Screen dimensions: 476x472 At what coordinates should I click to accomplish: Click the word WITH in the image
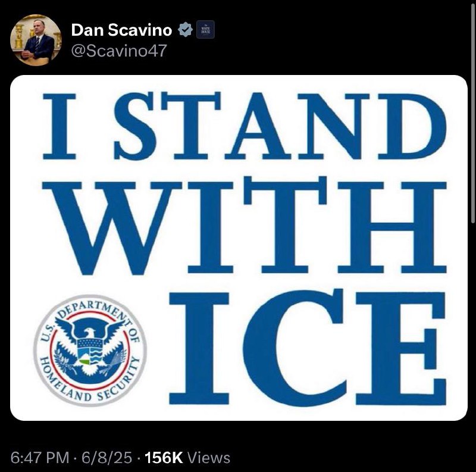(244, 225)
